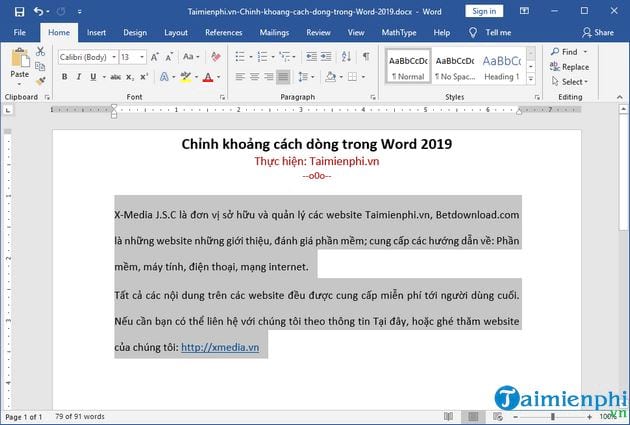630x425 pixels.
Task: Align text to the left
Action: pyautogui.click(x=240, y=76)
